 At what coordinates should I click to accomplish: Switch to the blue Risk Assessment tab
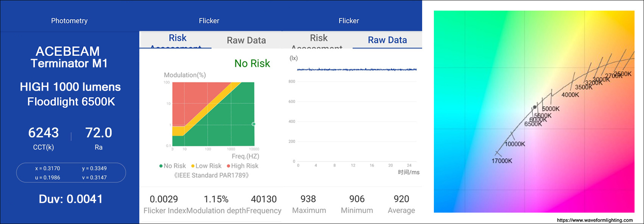(x=178, y=40)
